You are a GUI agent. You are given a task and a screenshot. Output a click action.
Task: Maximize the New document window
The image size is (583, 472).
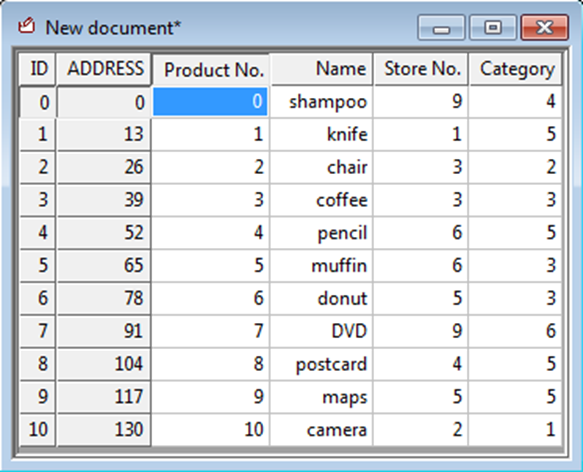point(493,27)
